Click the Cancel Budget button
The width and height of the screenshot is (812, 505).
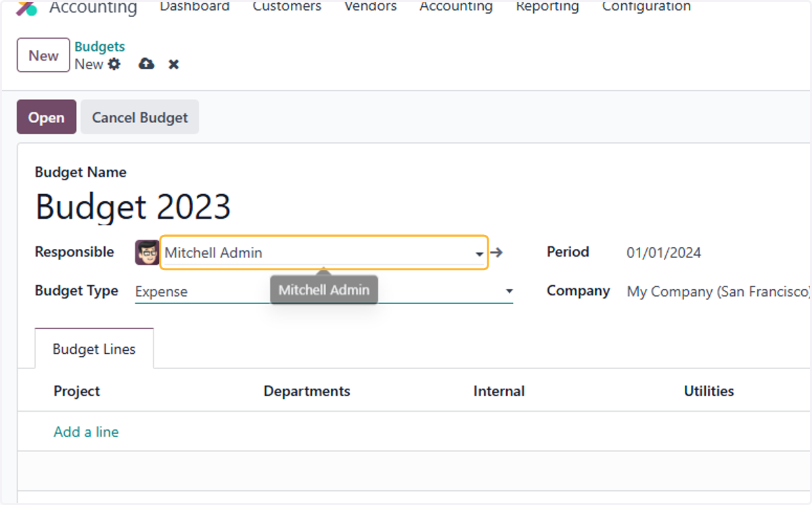point(139,117)
